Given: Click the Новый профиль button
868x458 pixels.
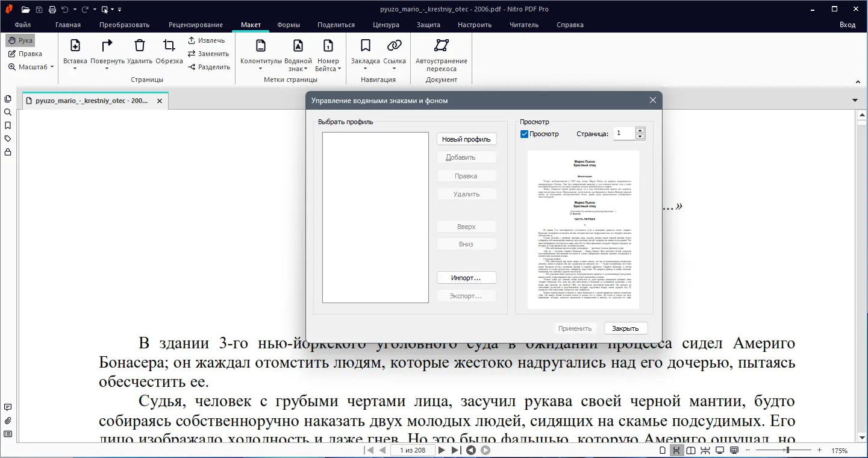Looking at the screenshot, I should (x=466, y=139).
